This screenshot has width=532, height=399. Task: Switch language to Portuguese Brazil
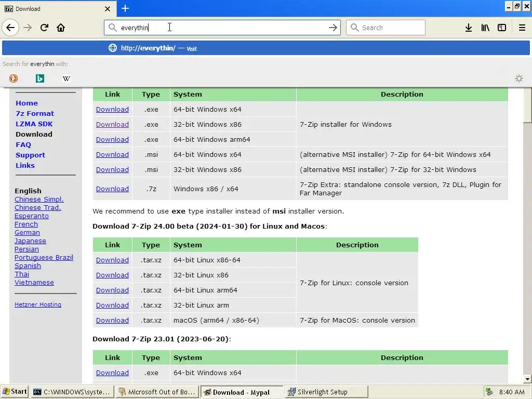(44, 257)
